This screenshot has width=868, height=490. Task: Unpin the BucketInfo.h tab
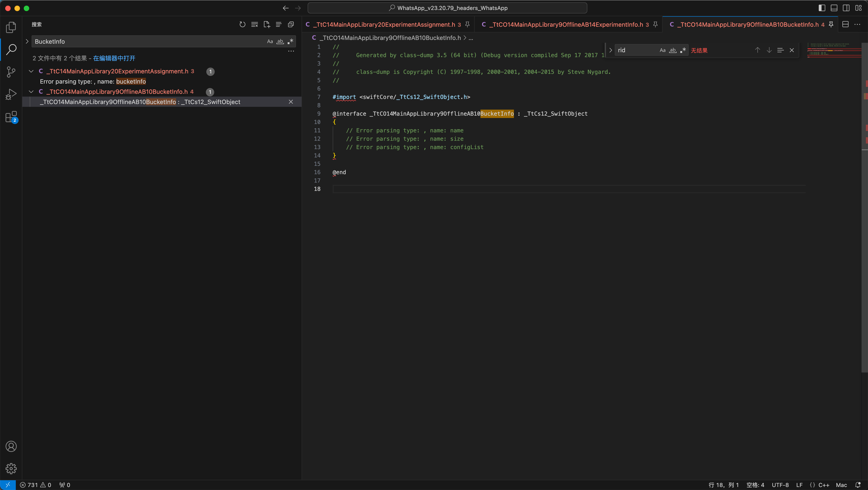(x=831, y=24)
